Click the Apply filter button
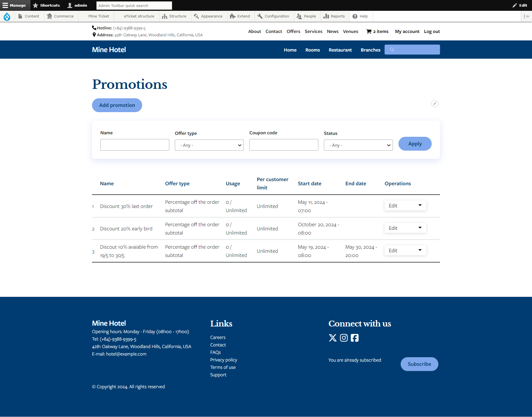The image size is (532, 417). 415,144
